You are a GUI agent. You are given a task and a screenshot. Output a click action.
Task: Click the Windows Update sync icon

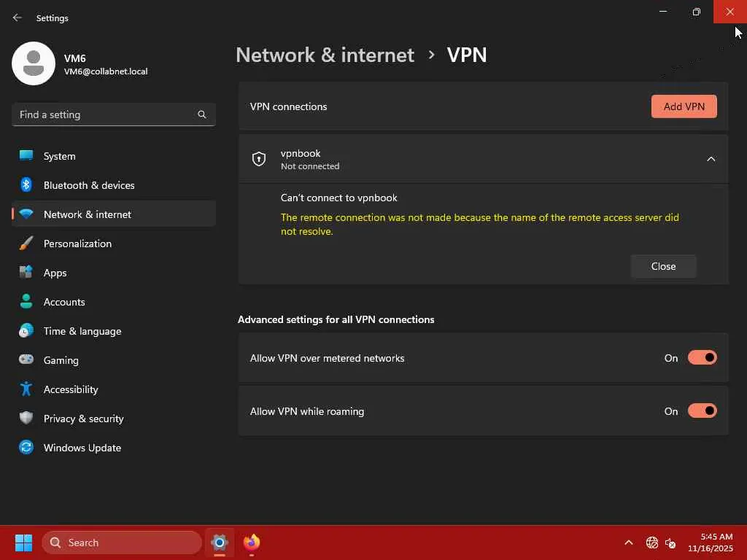tap(26, 448)
